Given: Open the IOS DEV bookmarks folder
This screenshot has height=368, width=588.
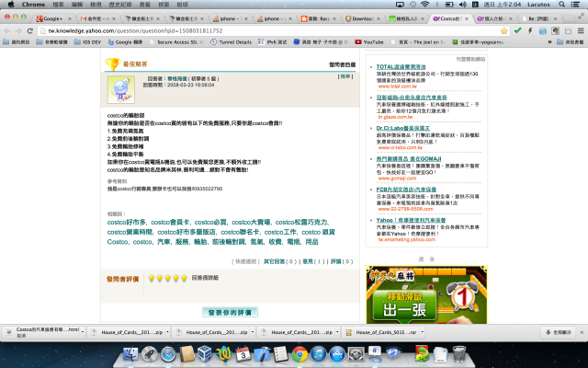Looking at the screenshot, I should click(x=88, y=42).
